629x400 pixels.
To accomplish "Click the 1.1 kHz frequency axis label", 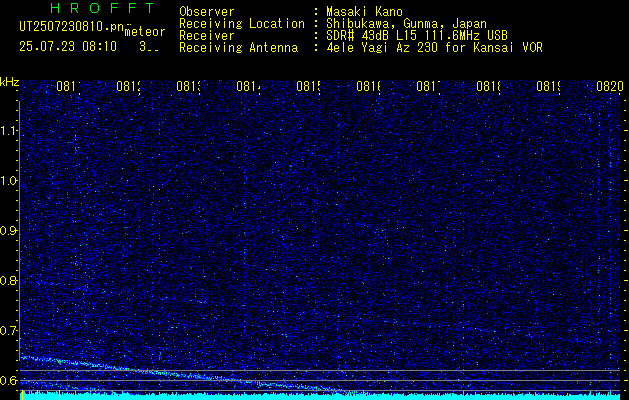I will click(x=8, y=131).
